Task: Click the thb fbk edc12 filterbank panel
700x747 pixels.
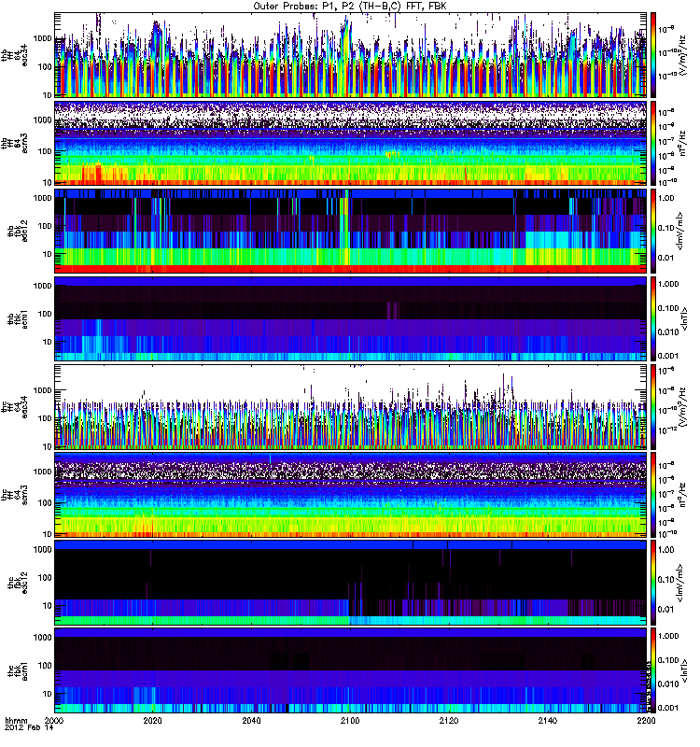Action: pyautogui.click(x=350, y=231)
